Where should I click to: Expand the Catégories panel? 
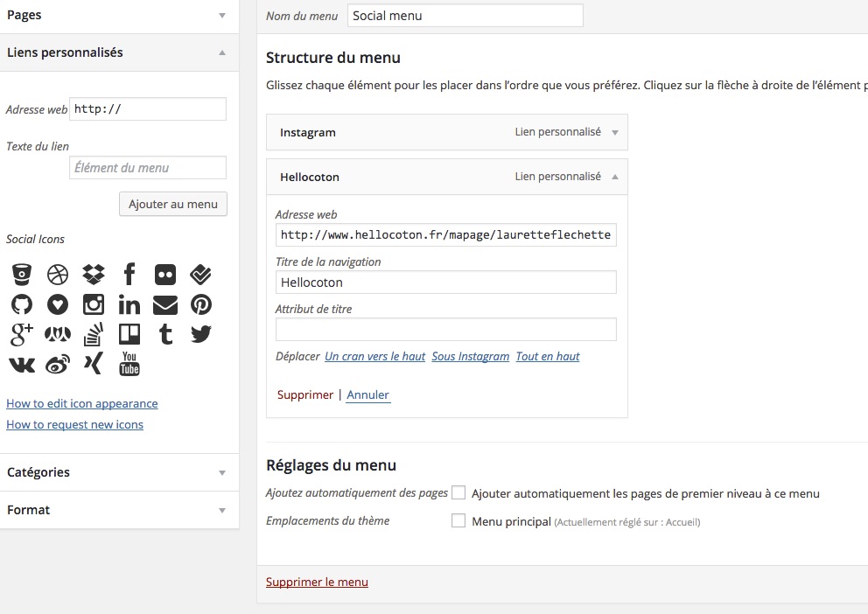[x=120, y=472]
